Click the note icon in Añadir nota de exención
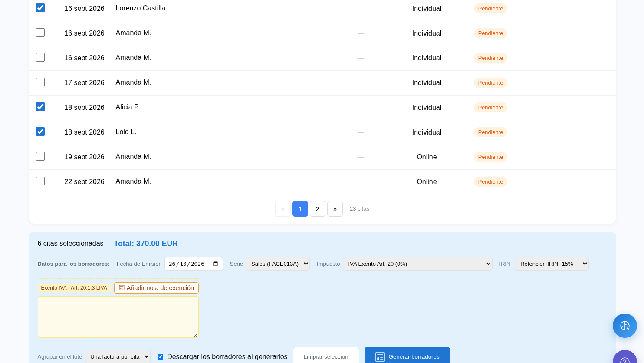Screen dimensions: 644x363 click(122, 288)
